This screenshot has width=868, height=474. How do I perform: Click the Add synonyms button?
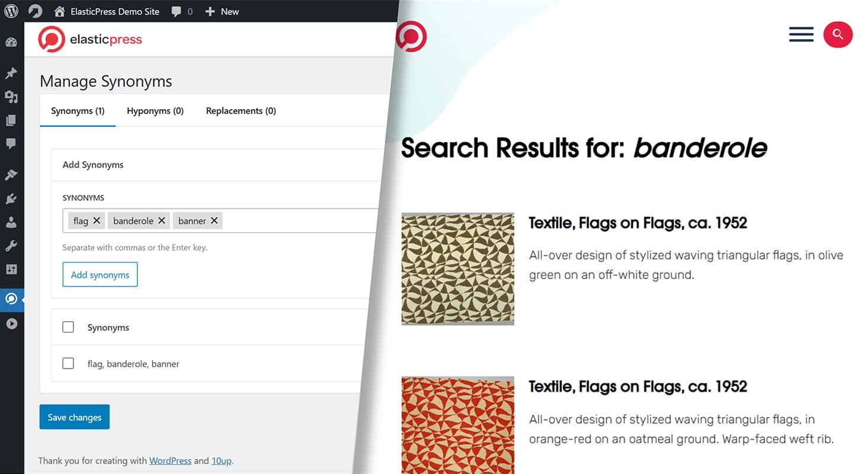pyautogui.click(x=100, y=274)
